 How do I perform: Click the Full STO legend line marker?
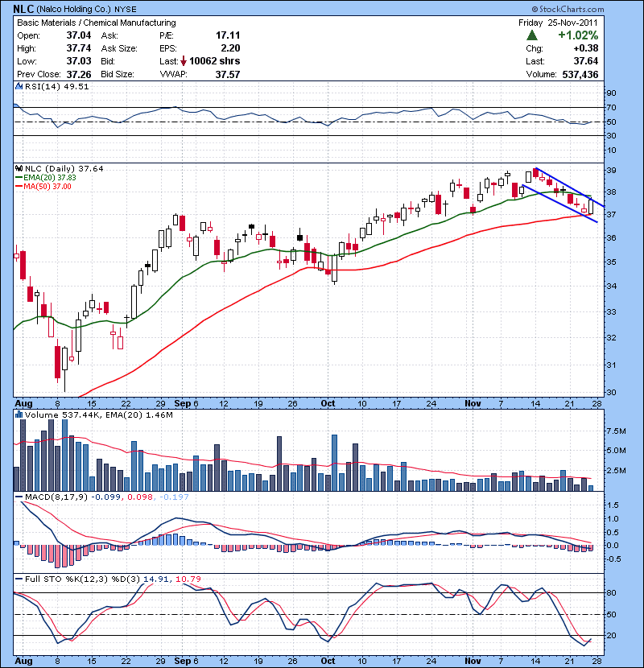coord(19,579)
